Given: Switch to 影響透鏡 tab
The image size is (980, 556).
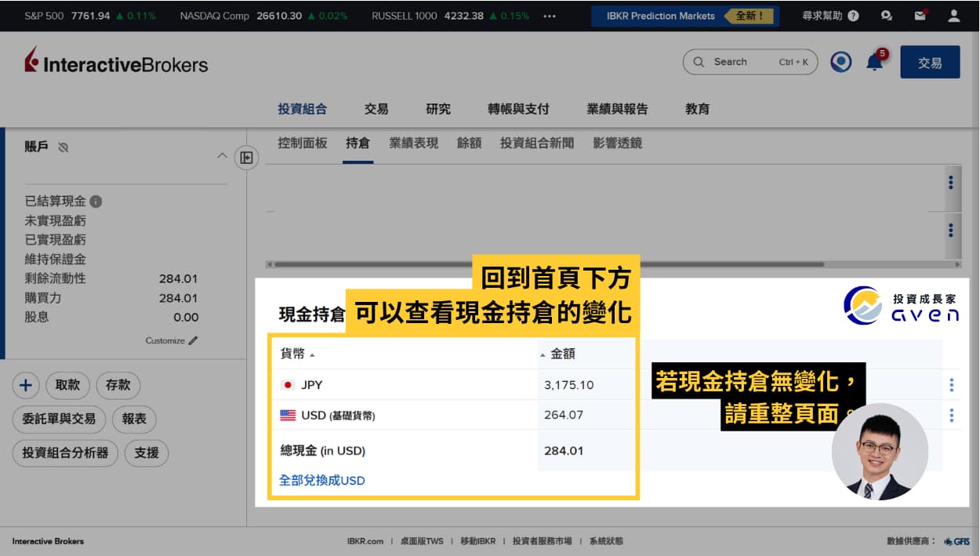Looking at the screenshot, I should [618, 143].
